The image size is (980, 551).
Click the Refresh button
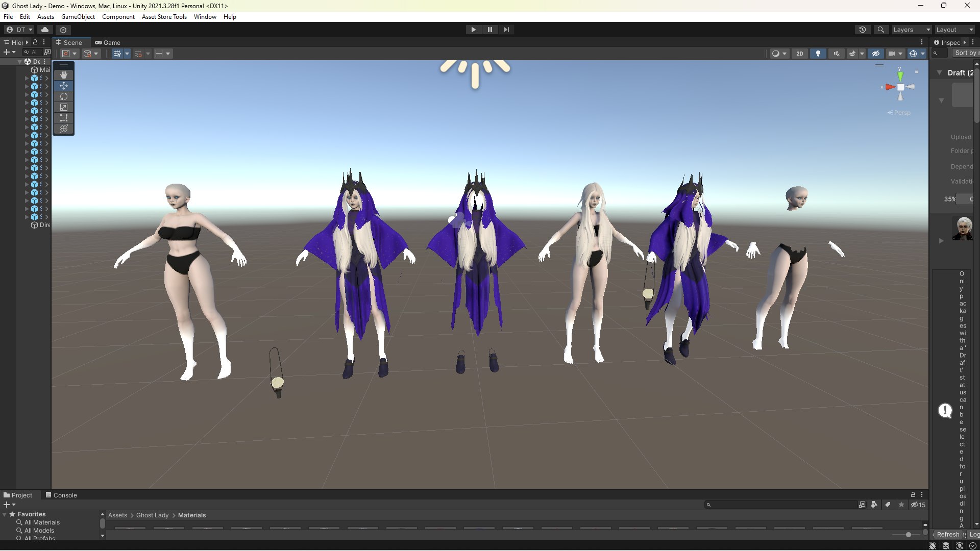[x=948, y=534]
